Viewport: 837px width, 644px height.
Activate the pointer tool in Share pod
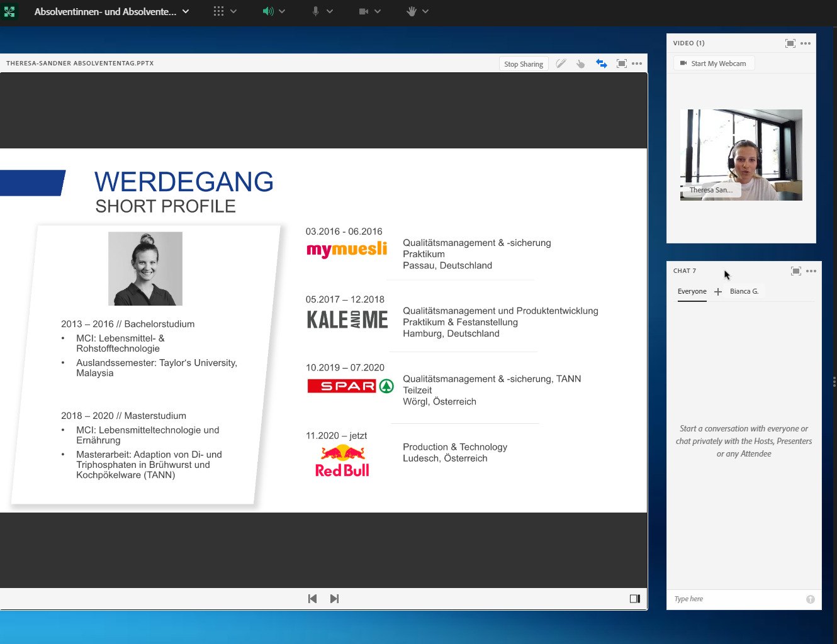pos(580,64)
